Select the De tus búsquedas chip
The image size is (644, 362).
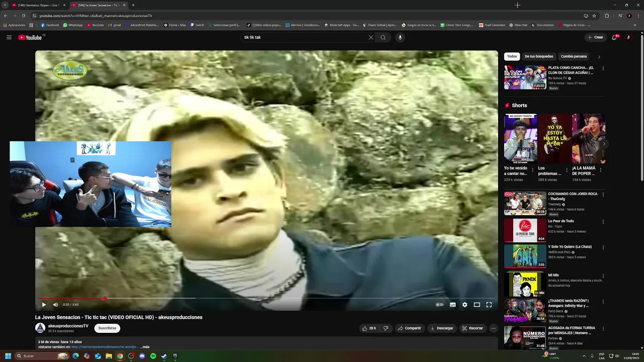538,56
